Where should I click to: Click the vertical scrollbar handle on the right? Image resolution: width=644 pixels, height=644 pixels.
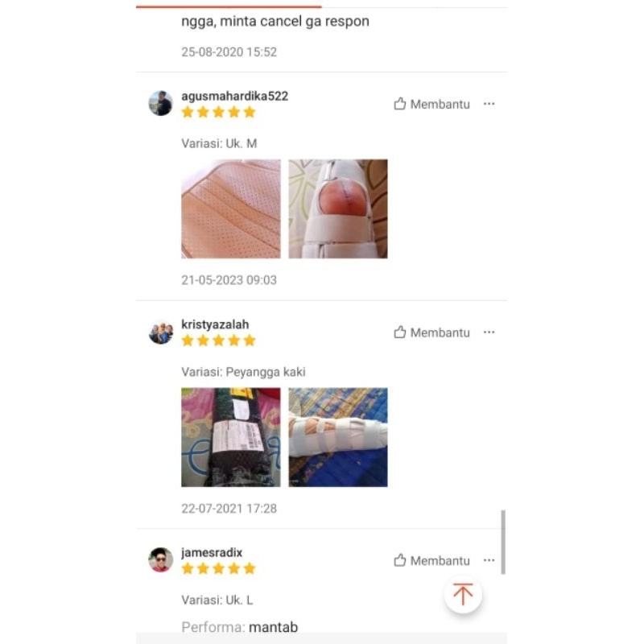(503, 542)
